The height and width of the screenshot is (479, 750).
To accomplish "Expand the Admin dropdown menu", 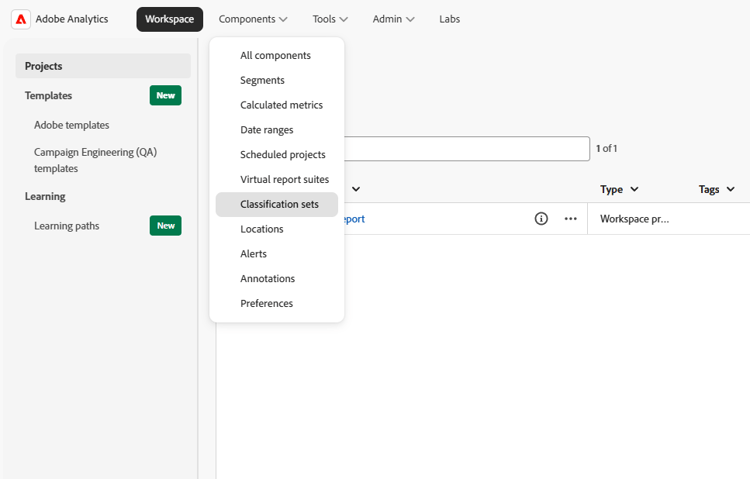I will tap(393, 19).
